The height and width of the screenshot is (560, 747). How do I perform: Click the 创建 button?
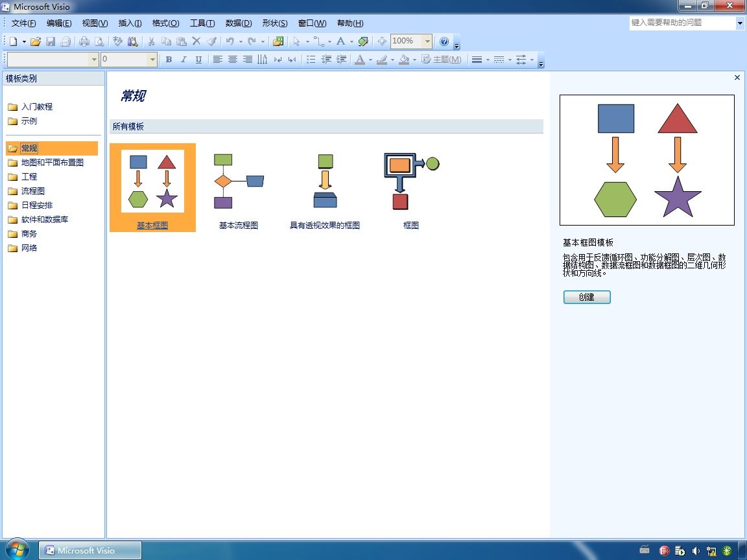pos(586,297)
